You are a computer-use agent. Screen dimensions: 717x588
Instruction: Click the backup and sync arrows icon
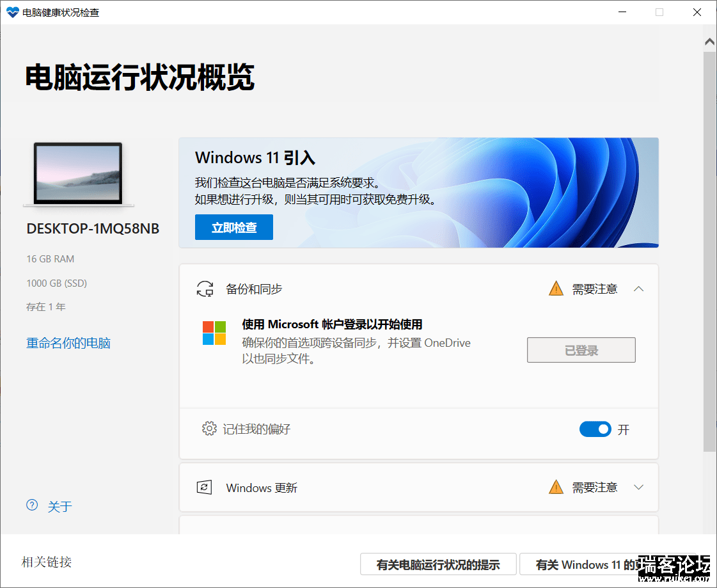tap(205, 289)
